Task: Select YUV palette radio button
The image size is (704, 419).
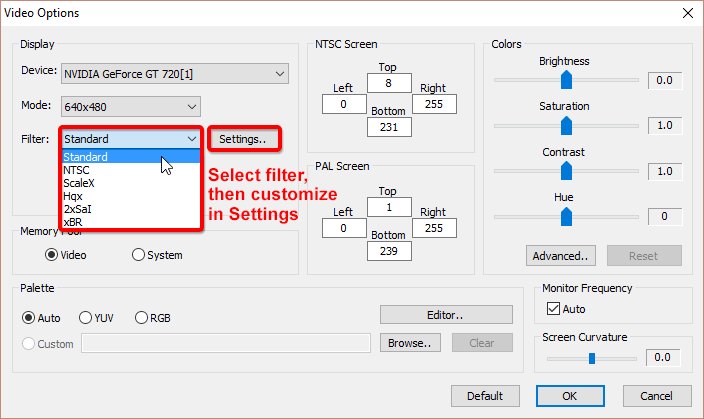Action: [85, 318]
